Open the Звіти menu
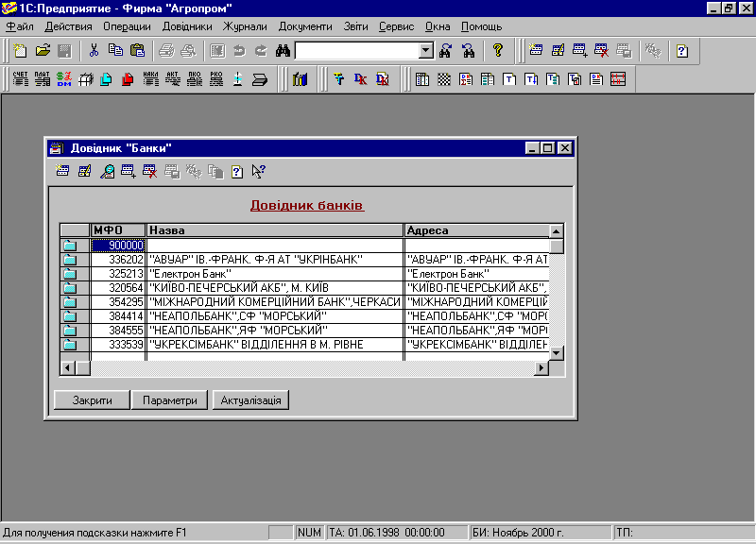This screenshot has width=756, height=544. tap(356, 26)
